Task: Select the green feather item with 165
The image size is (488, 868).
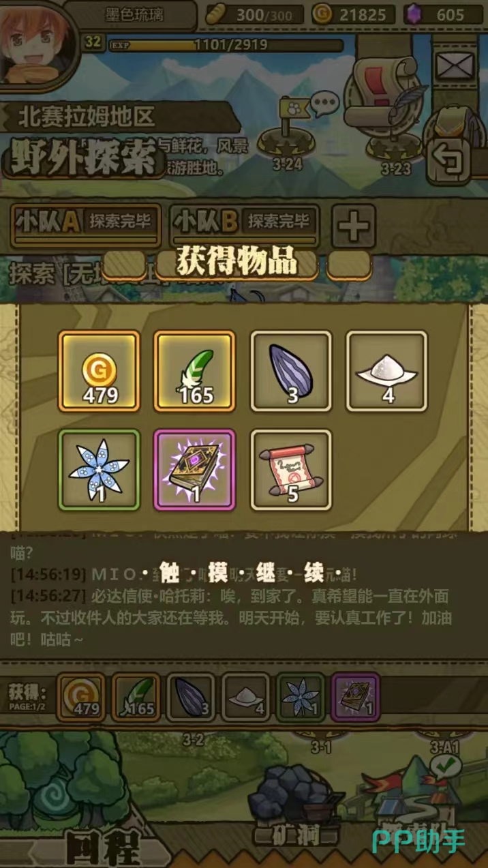Action: coord(195,372)
